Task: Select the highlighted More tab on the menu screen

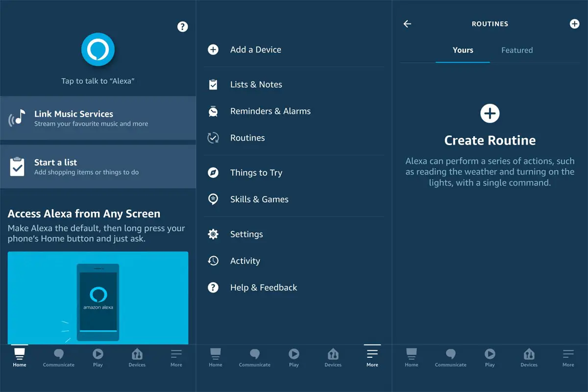Action: tap(372, 357)
